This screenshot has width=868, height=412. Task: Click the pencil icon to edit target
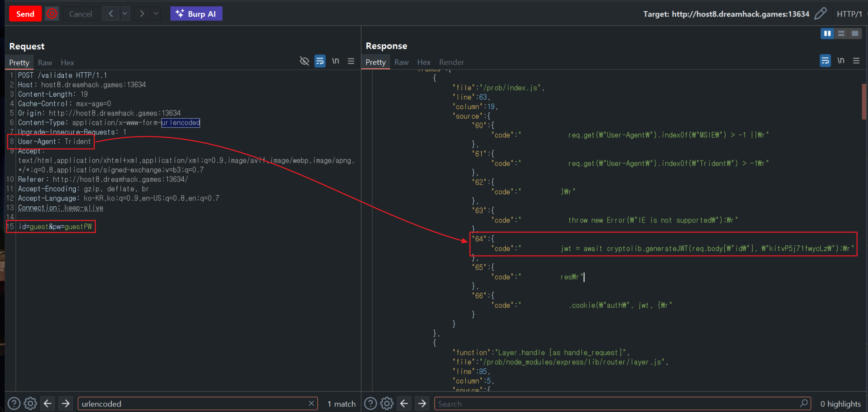point(821,14)
